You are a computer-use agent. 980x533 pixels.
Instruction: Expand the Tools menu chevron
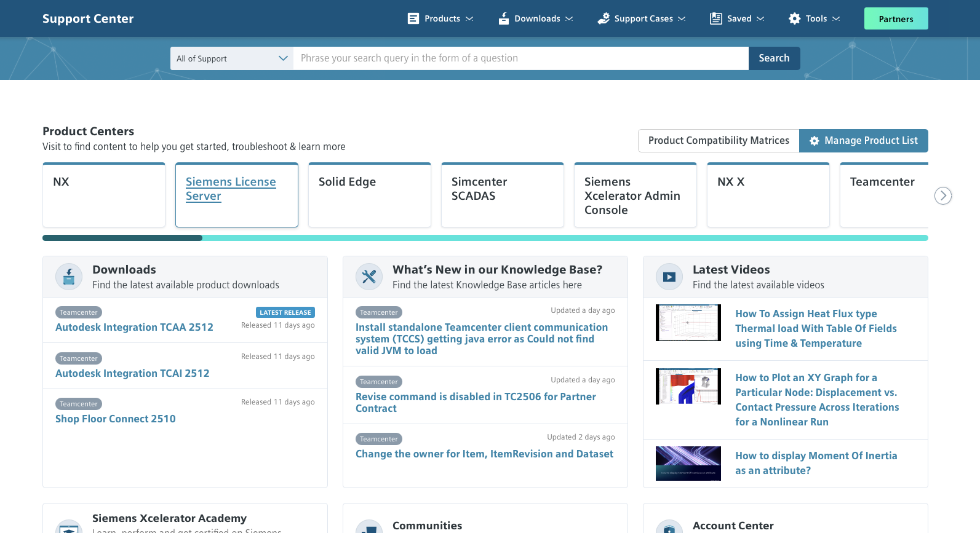pyautogui.click(x=836, y=18)
